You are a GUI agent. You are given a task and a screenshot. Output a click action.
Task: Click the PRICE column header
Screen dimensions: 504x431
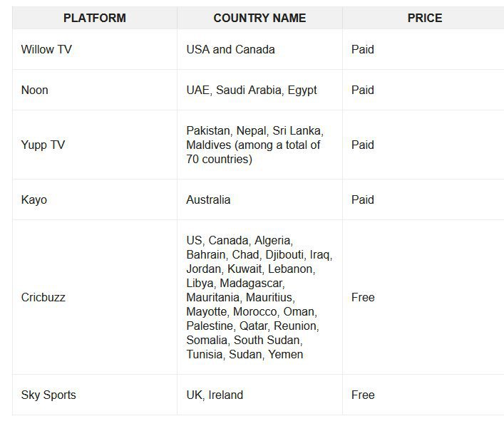(x=425, y=18)
